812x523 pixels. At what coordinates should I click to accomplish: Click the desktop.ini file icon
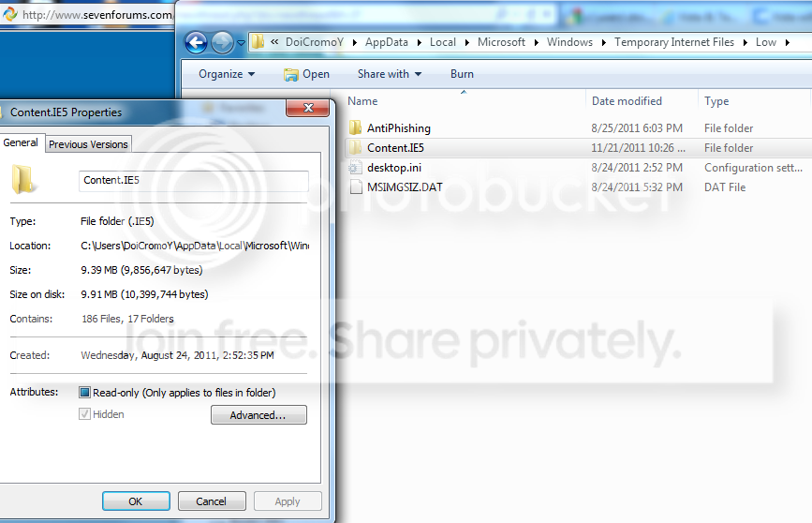point(355,168)
